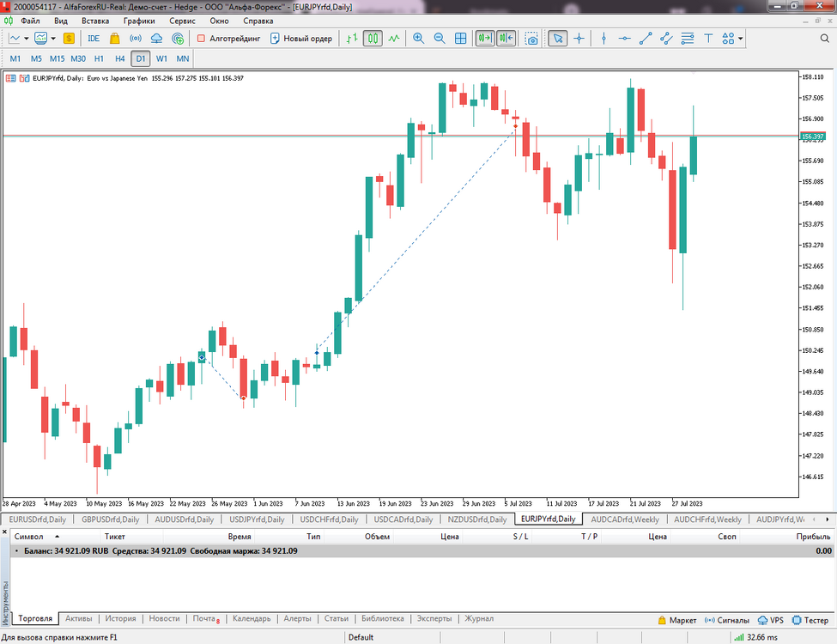
Task: Click connection status 32.66 ms indicator
Action: point(755,637)
